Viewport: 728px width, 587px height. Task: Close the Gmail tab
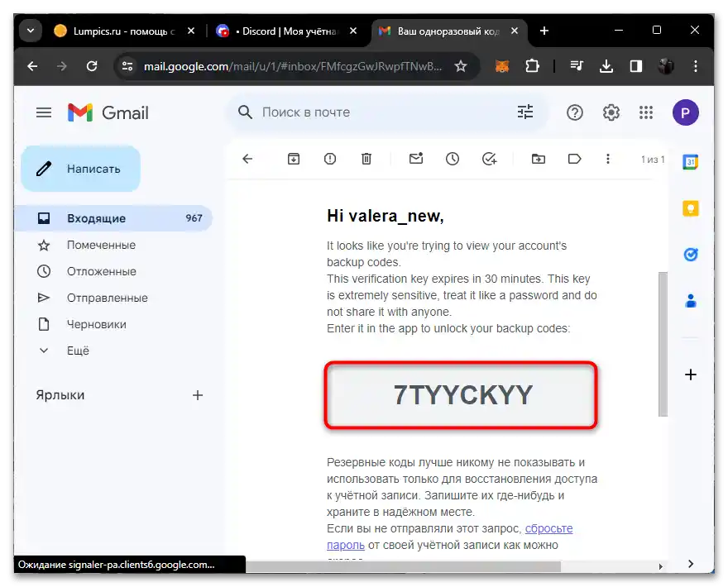pyautogui.click(x=515, y=31)
